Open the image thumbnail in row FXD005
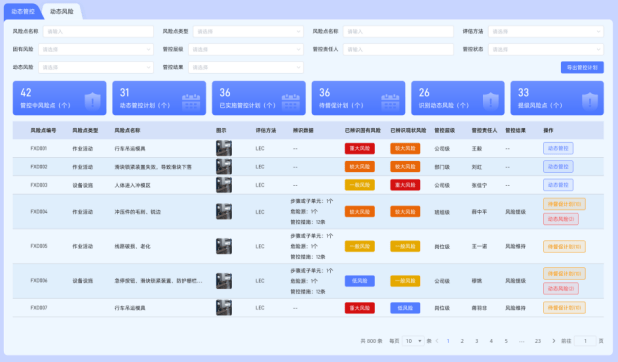Image resolution: width=618 pixels, height=362 pixels. click(x=224, y=246)
